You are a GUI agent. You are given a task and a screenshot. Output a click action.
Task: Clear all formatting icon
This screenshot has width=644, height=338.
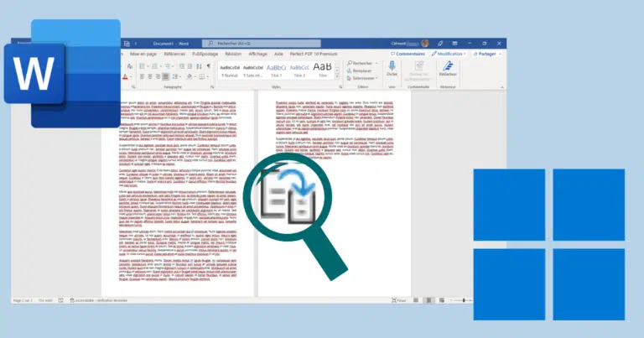[130, 66]
